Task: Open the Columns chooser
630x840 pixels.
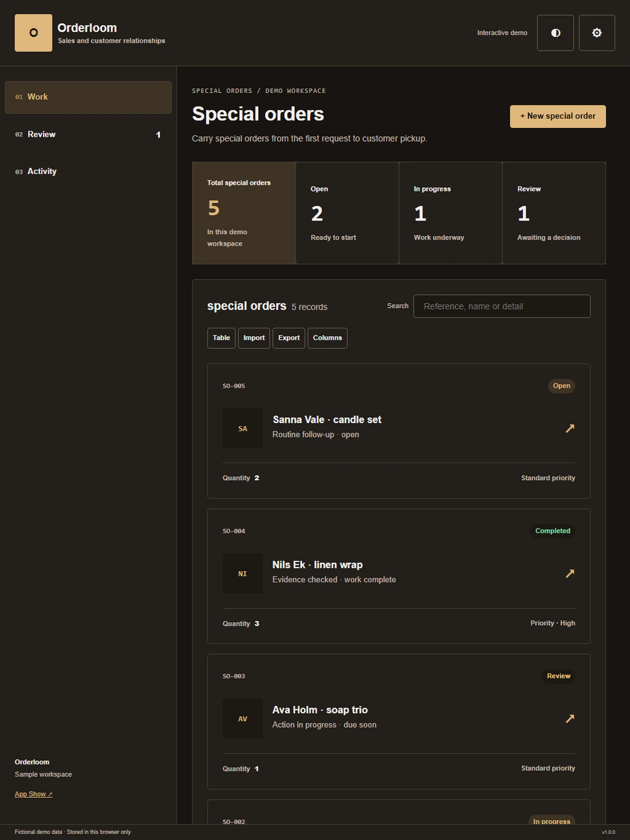Action: coord(328,338)
